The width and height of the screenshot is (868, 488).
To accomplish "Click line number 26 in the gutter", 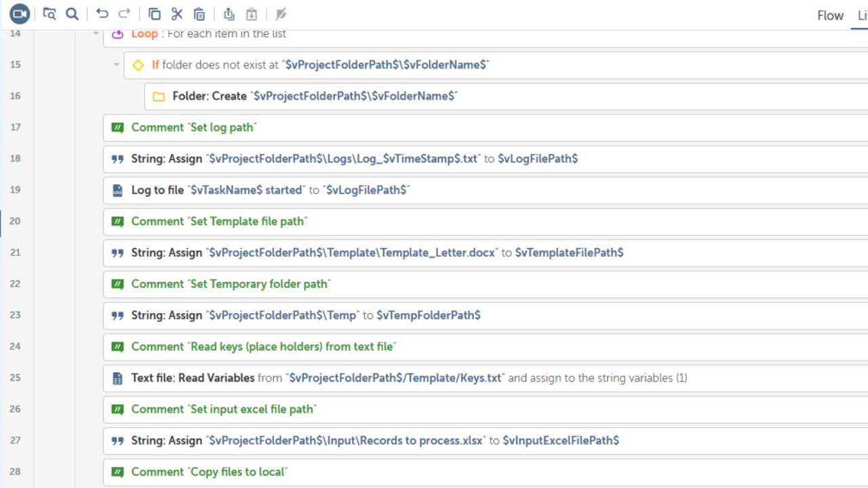I will click(x=16, y=409).
